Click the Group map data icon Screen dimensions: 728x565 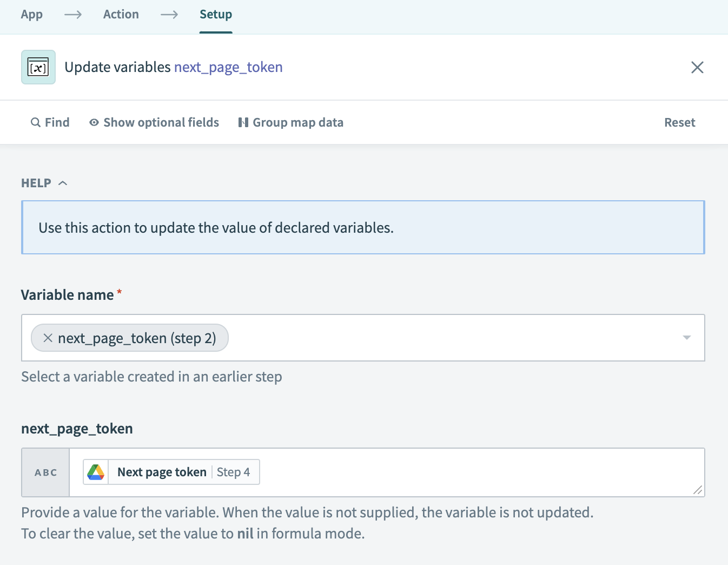pos(243,122)
